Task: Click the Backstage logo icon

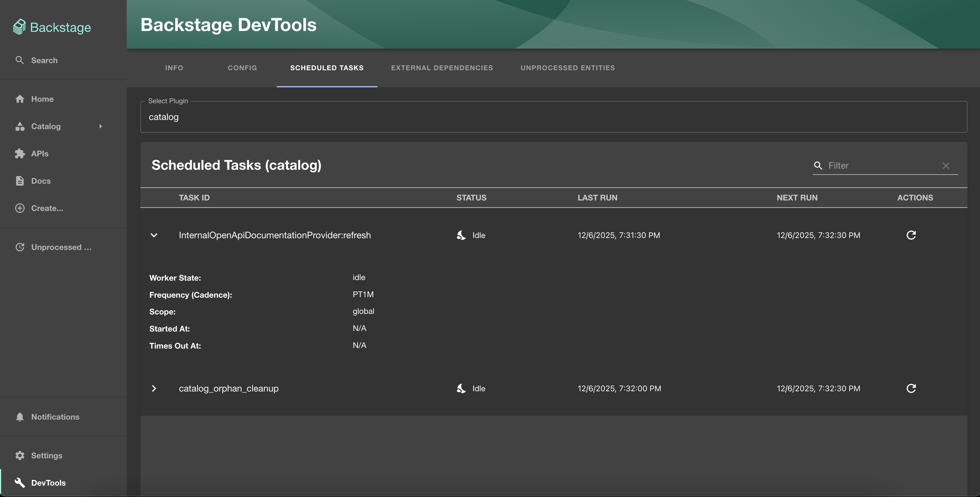Action: coord(19,27)
